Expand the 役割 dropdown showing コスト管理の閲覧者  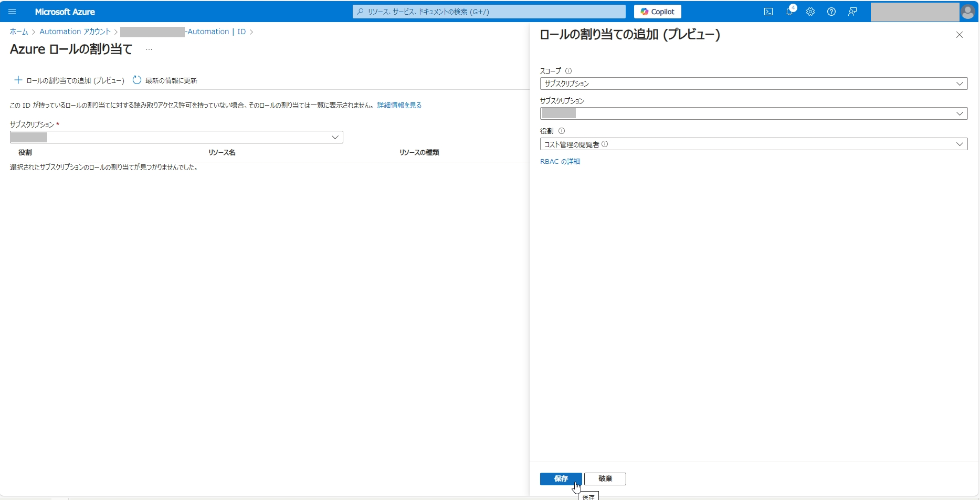(754, 144)
